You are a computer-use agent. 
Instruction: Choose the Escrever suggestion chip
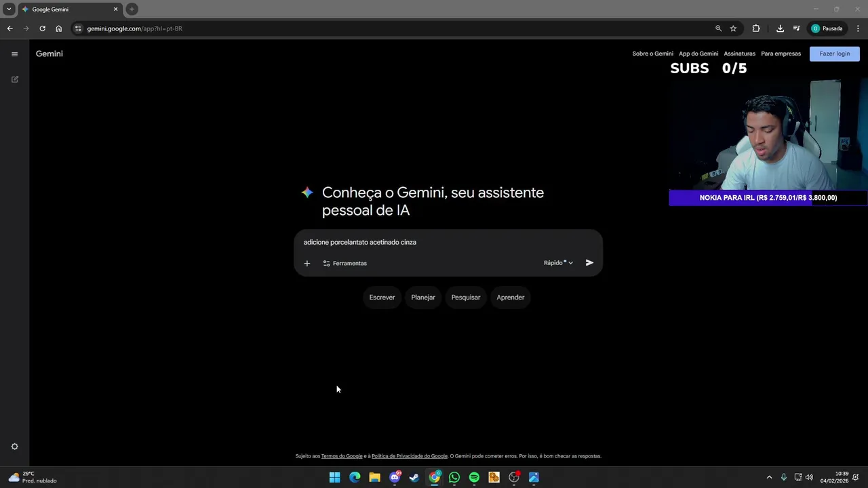click(382, 298)
